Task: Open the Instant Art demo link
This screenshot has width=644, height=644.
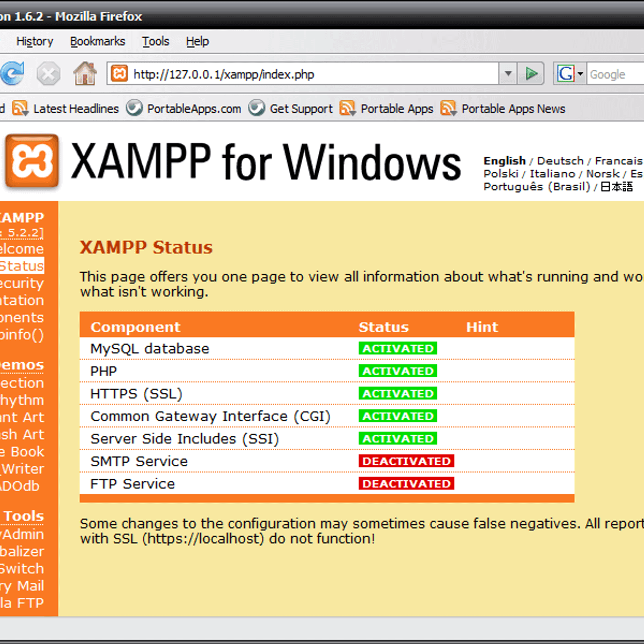Action: [22, 417]
